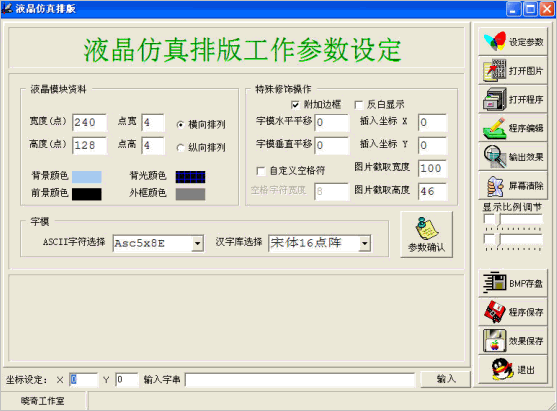557x411 pixels.
Task: Preview with 输出效果 magnifier icon
Action: click(513, 157)
